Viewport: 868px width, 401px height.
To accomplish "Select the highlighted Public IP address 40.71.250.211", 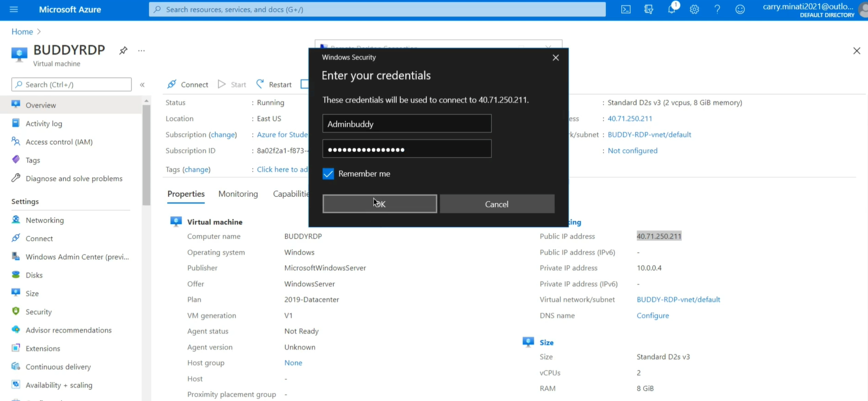I will [x=659, y=236].
